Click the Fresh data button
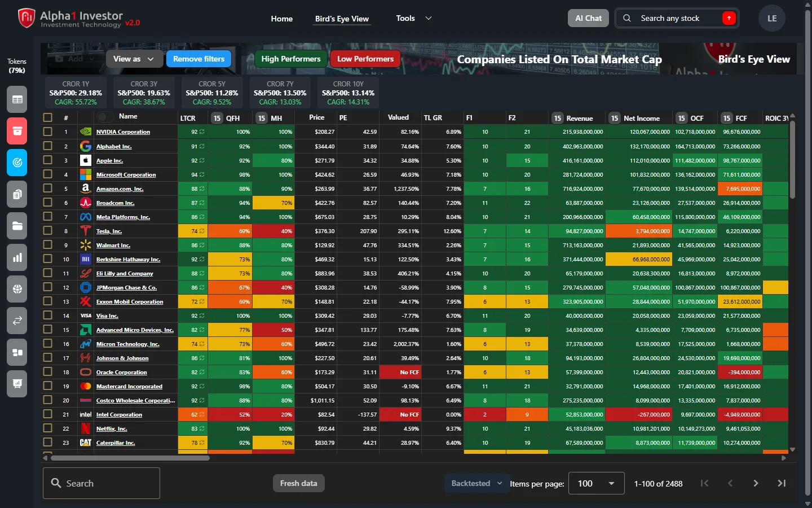812x508 pixels. click(298, 483)
